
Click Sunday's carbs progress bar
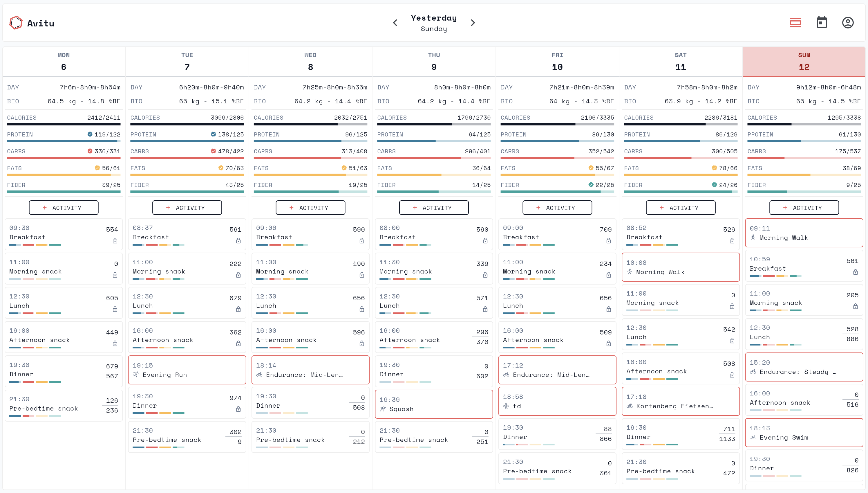click(x=804, y=158)
